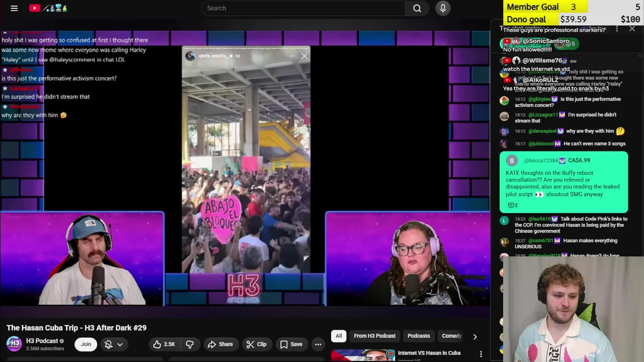This screenshot has height=362, width=644.
Task: Start voice search with microphone icon
Action: pyautogui.click(x=443, y=8)
